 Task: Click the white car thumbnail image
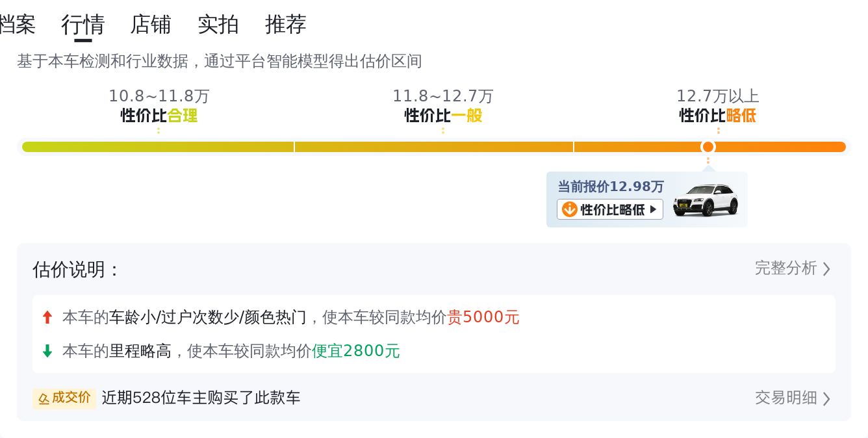click(706, 200)
